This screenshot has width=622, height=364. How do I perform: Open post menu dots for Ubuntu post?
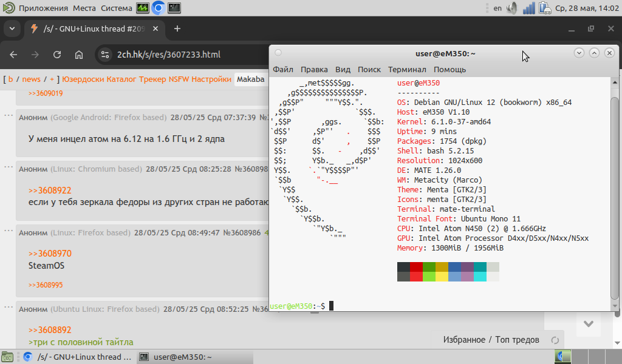pyautogui.click(x=9, y=307)
